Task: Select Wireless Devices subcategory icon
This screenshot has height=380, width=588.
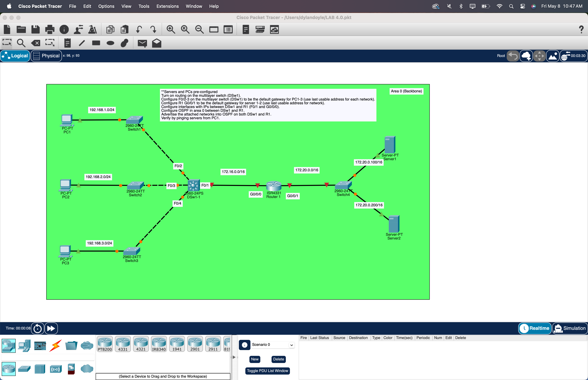Action: pos(55,369)
